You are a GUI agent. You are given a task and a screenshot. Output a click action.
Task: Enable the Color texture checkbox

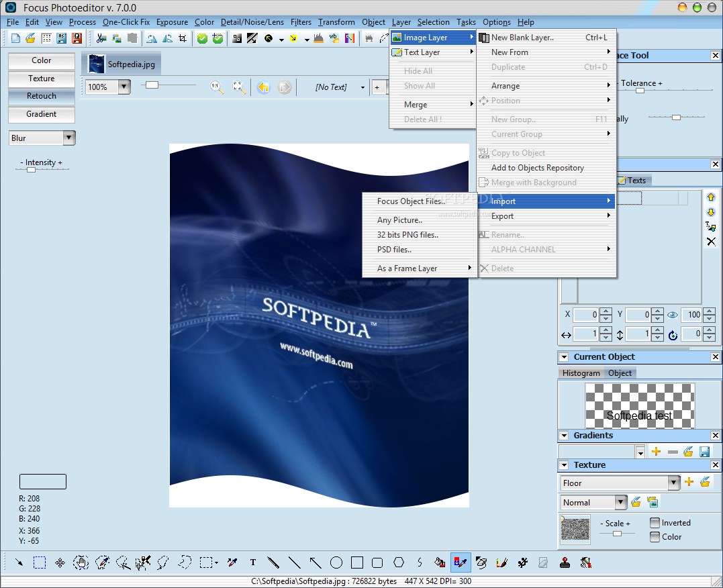click(x=655, y=537)
